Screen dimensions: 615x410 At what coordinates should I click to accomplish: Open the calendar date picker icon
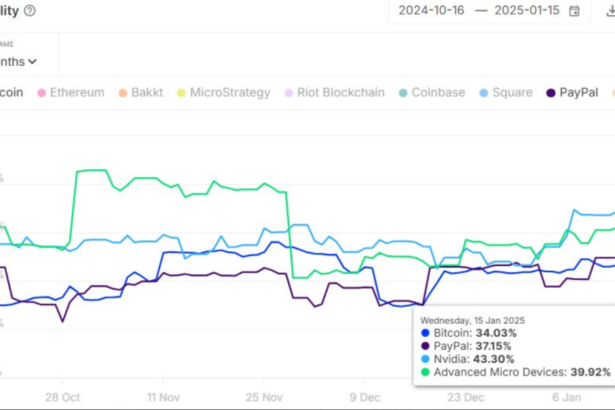tap(574, 11)
